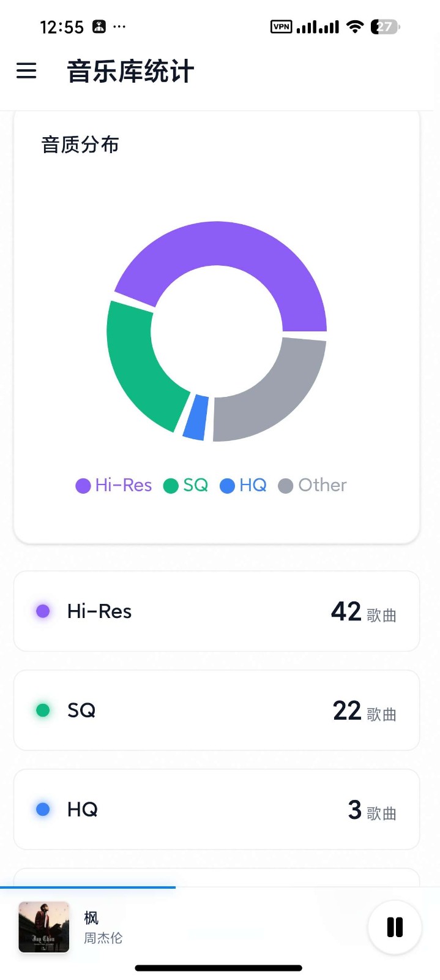The height and width of the screenshot is (980, 440).
Task: Open the HQ 3 songs row
Action: [x=217, y=810]
